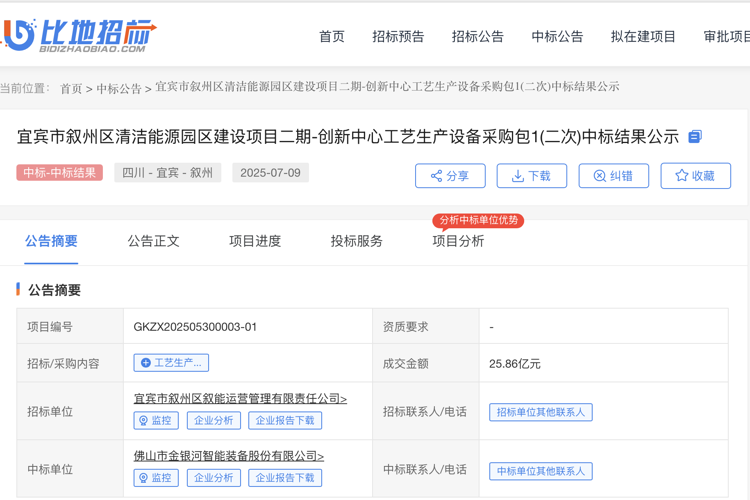The image size is (750, 500).
Task: Copy title using icon beside headline
Action: click(695, 137)
